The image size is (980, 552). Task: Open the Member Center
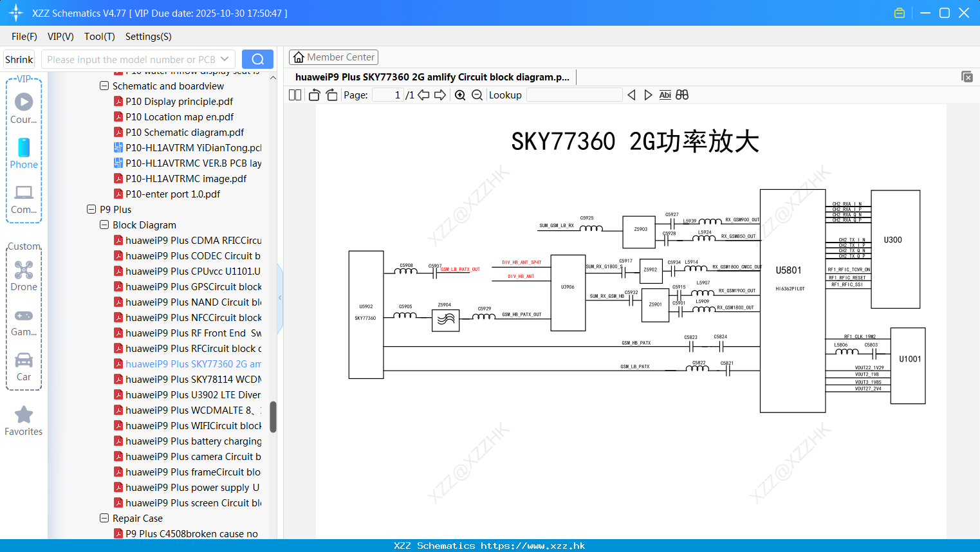(333, 57)
